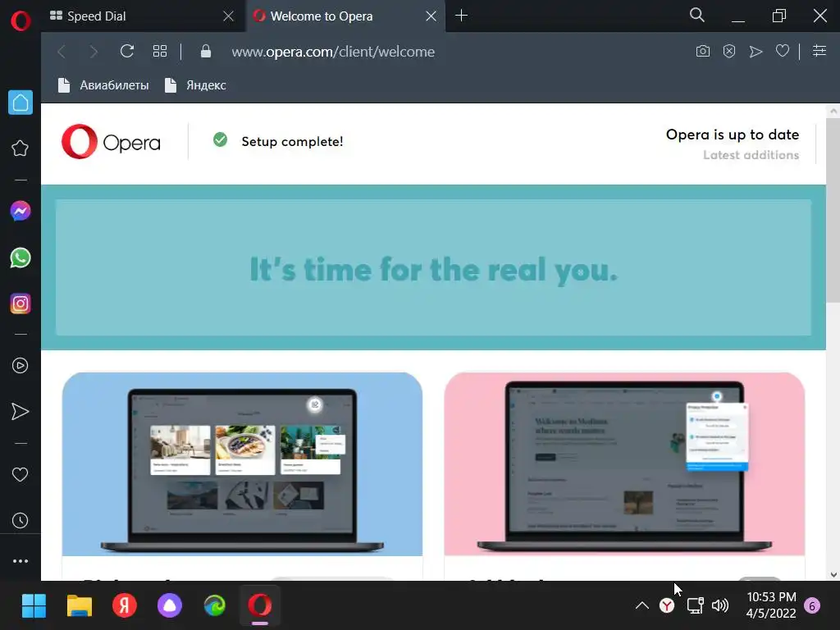Viewport: 840px width, 630px height.
Task: Open History clock in the sidebar
Action: [x=21, y=520]
